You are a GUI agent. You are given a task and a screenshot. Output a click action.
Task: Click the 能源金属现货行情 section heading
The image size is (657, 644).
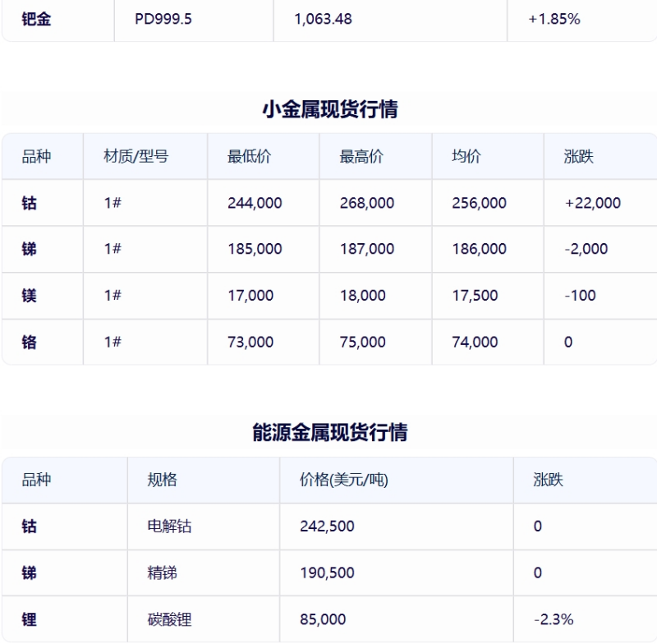pos(330,432)
